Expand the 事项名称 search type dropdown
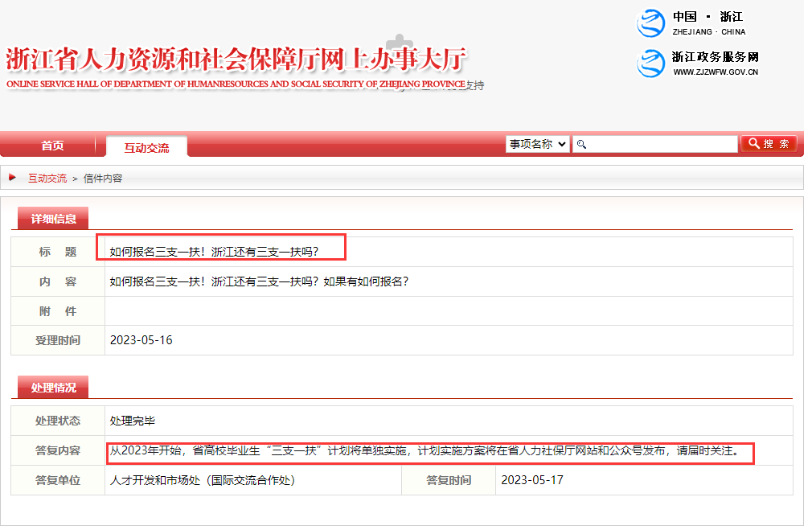 click(537, 144)
